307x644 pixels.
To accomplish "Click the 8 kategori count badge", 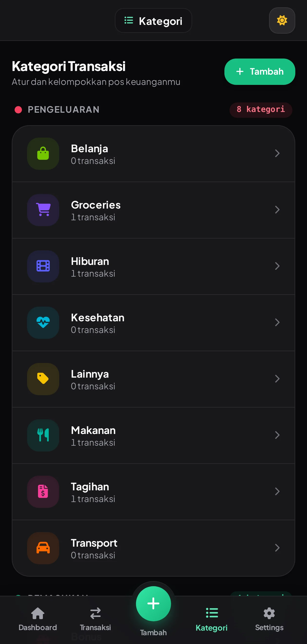I will click(x=261, y=110).
